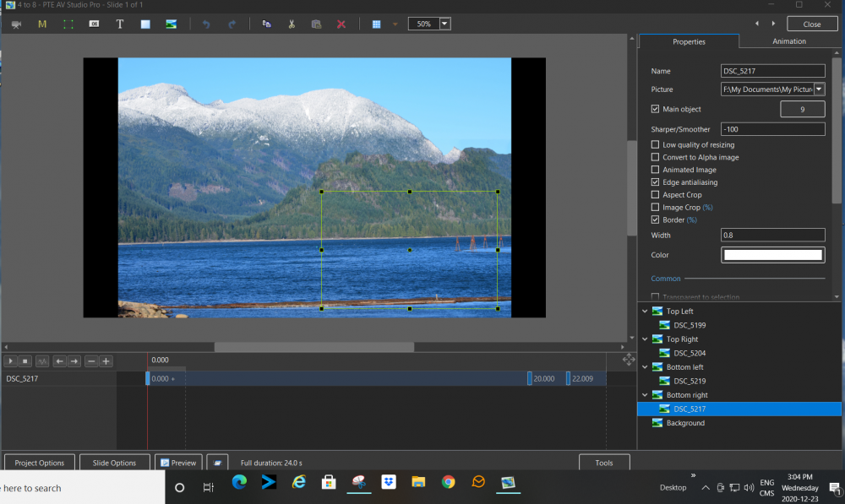The image size is (845, 504).
Task: Enable the Aspect Crop checkbox
Action: [656, 195]
